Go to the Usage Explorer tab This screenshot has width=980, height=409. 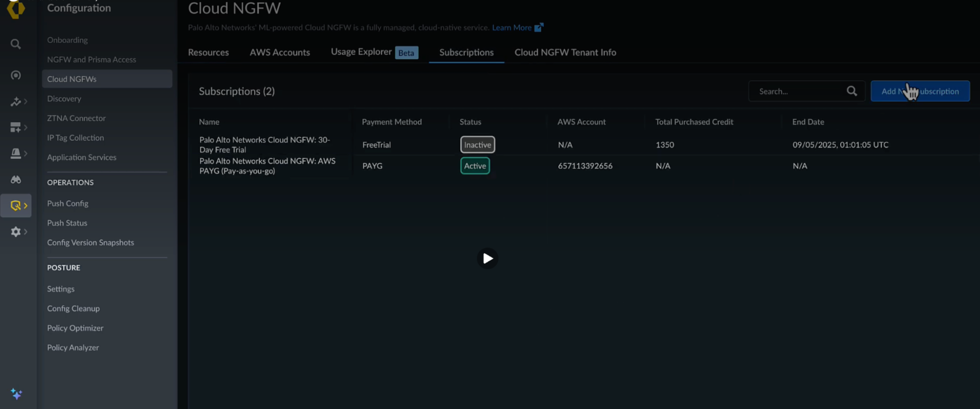click(361, 52)
